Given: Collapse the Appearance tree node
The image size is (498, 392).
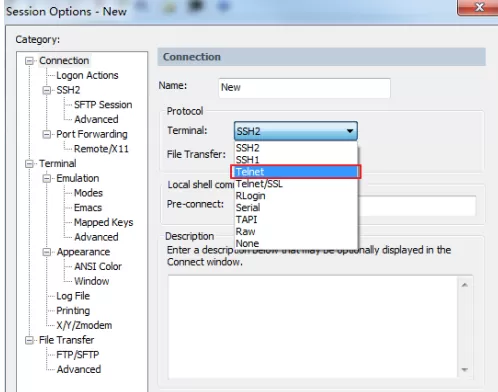Looking at the screenshot, I should pos(47,252).
